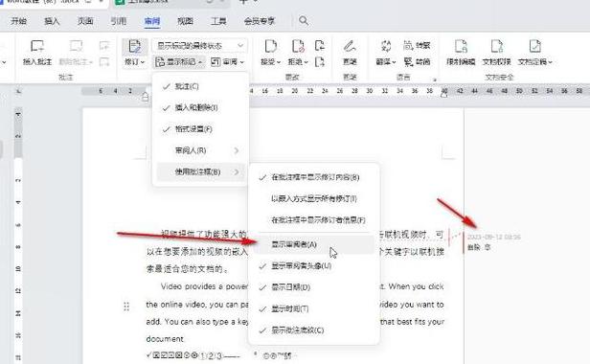Viewport: 590px width, 364px height.
Task: Click 'Video provides a' paragraph text
Action: tap(192, 286)
